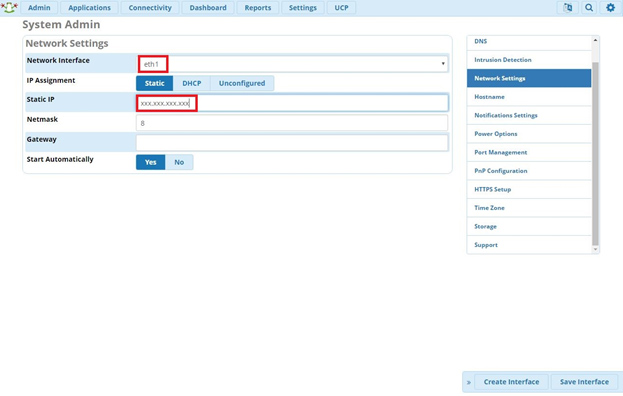Viewport: 623px width, 396px height.
Task: Open Notifications Settings in side menu
Action: pyautogui.click(x=529, y=115)
